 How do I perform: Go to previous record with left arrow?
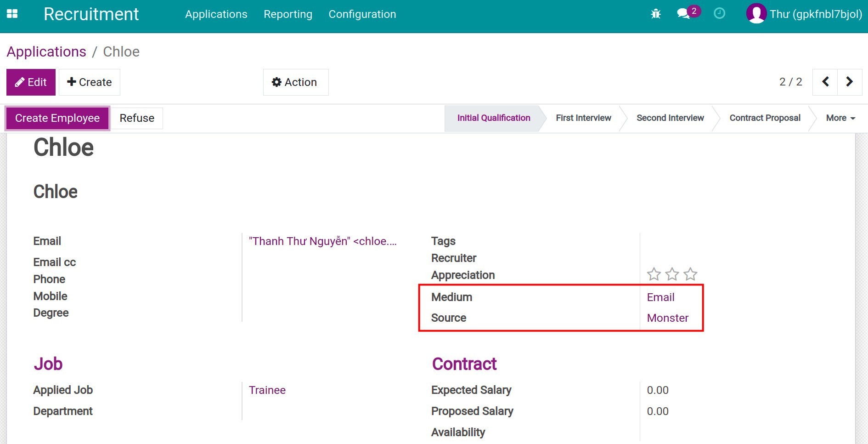click(x=825, y=82)
